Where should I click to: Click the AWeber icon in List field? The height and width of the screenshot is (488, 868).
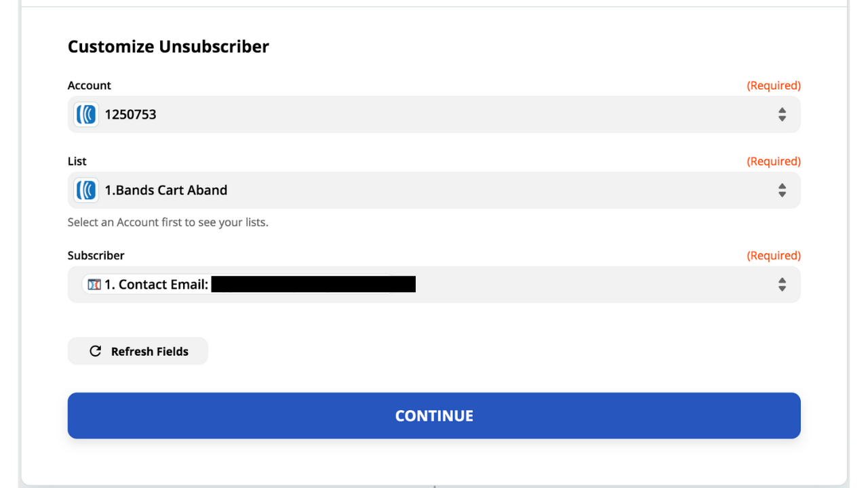[86, 190]
